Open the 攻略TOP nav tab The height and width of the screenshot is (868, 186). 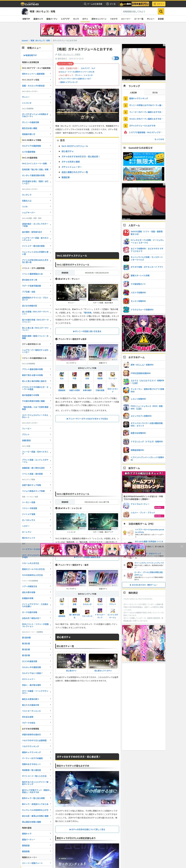tap(26, 19)
